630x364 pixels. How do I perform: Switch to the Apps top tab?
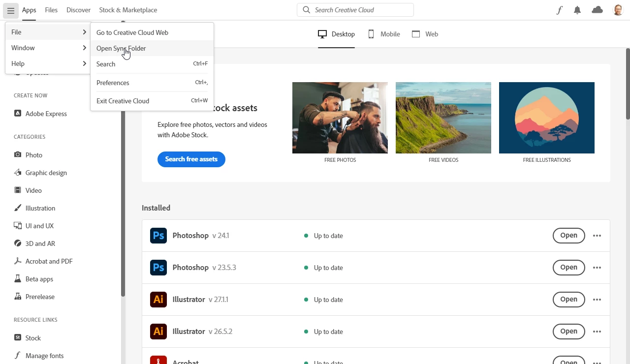point(29,10)
